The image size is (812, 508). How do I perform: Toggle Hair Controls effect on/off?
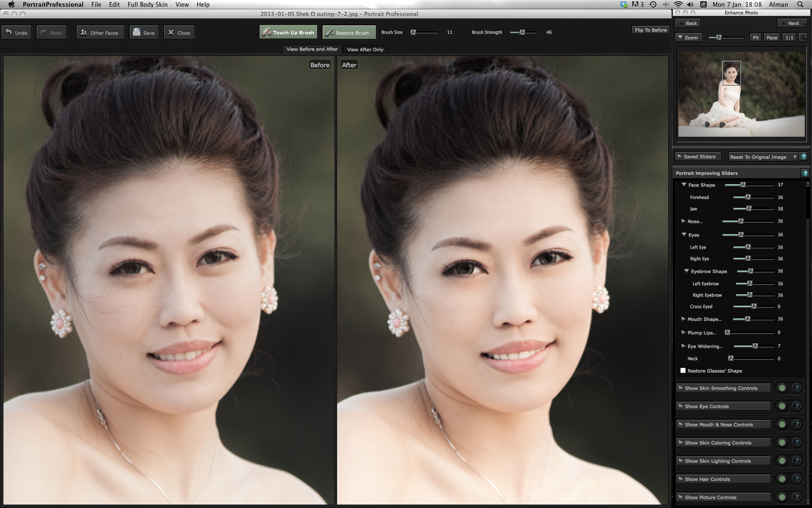click(x=782, y=479)
